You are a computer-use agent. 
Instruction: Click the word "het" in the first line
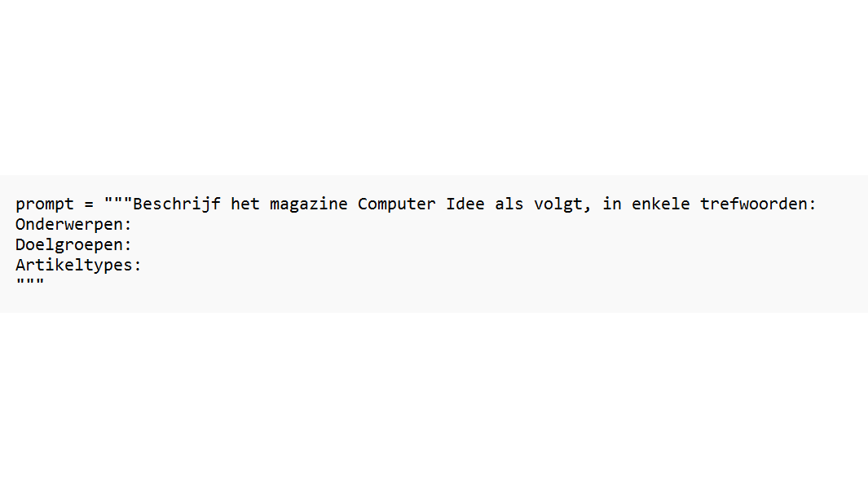tap(245, 204)
